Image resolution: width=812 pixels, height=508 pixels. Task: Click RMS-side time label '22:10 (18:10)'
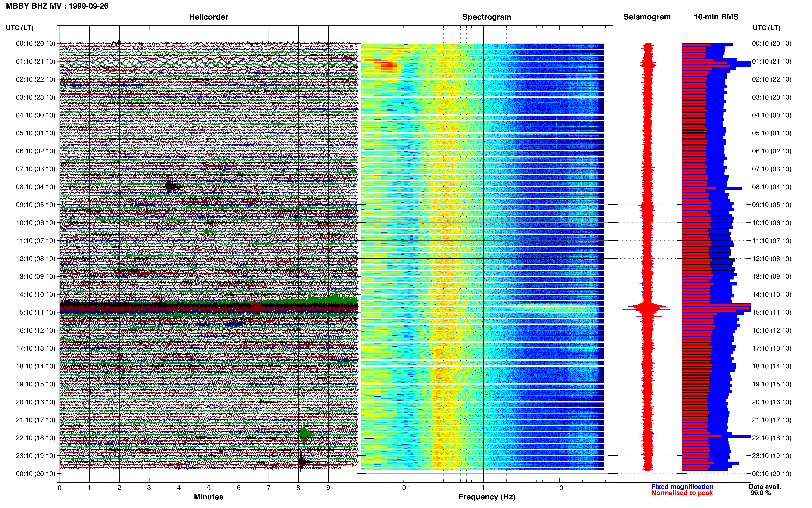tap(772, 438)
